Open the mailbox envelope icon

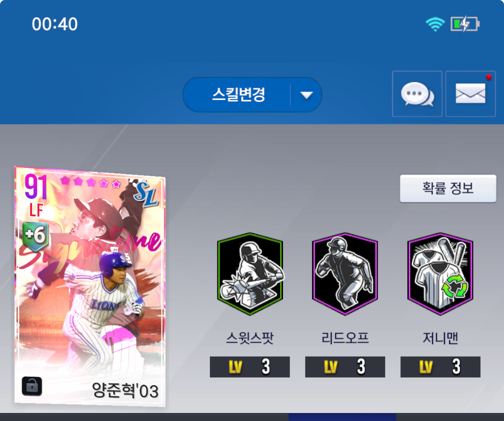pyautogui.click(x=471, y=94)
